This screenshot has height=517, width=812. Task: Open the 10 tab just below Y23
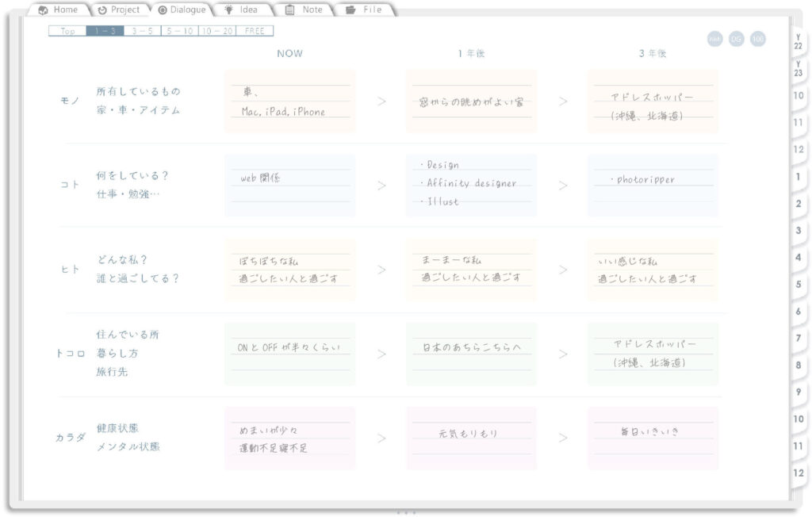click(x=798, y=96)
